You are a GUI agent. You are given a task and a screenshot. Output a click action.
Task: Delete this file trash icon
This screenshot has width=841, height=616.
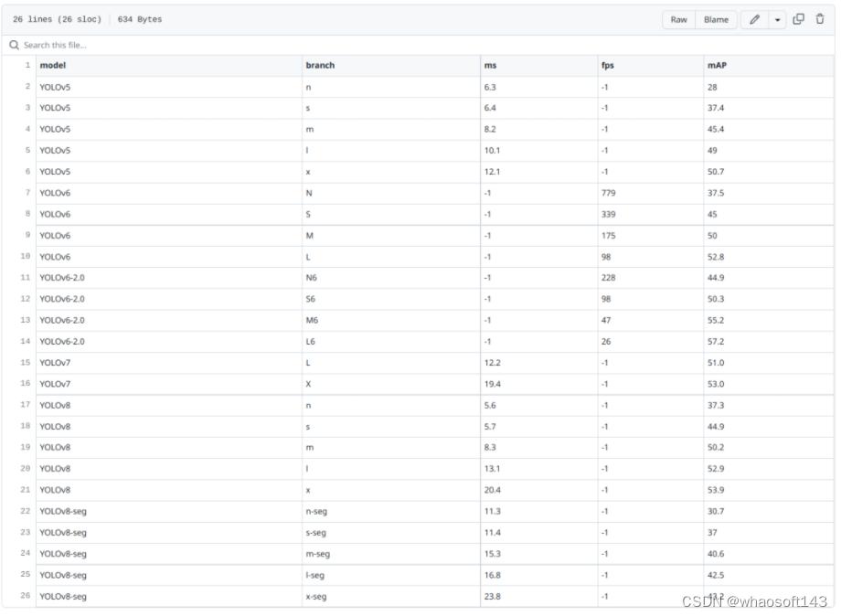pos(820,19)
